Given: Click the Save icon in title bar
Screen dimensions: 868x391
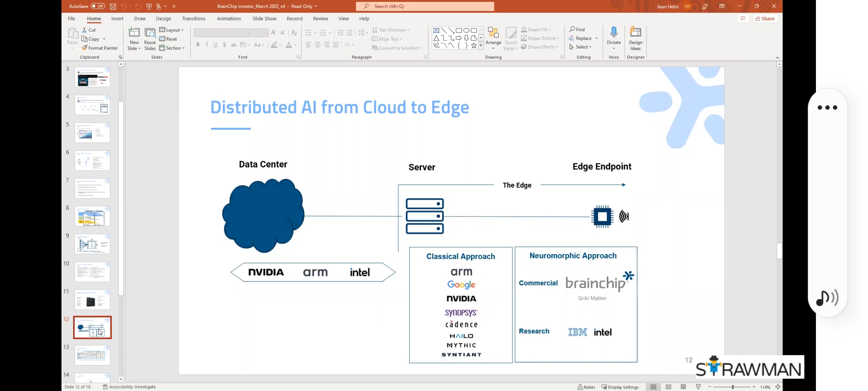Looking at the screenshot, I should [113, 7].
